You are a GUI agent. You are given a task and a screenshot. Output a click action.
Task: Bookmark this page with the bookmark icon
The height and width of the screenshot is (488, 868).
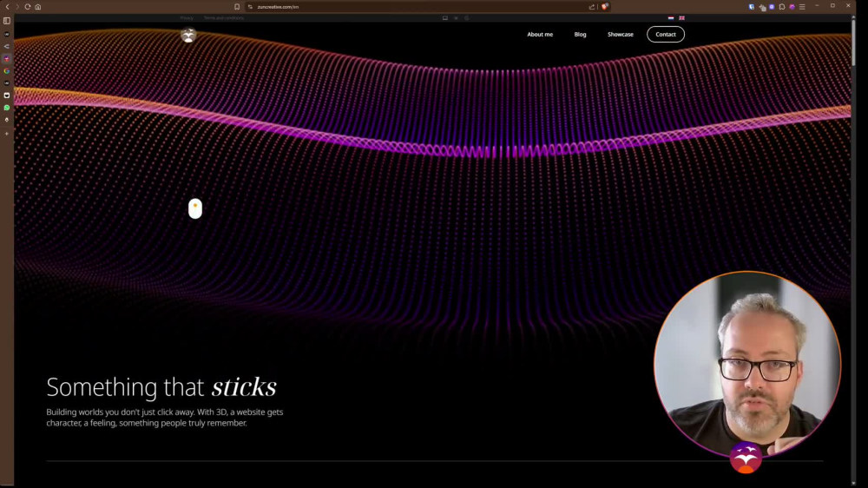[x=237, y=7]
